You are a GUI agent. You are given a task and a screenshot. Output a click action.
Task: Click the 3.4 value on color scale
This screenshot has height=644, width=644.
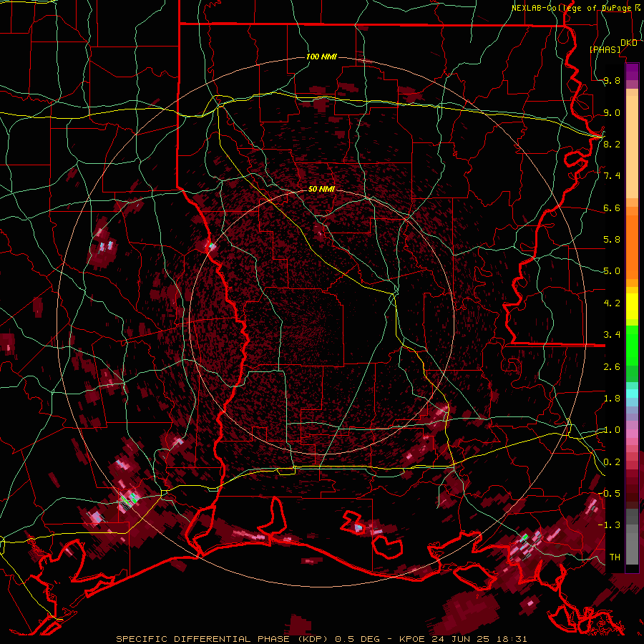pos(612,335)
